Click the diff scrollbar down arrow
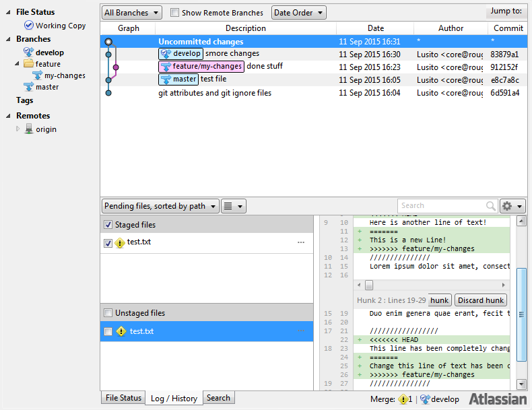Viewport: 532px width, 410px height. point(521,384)
